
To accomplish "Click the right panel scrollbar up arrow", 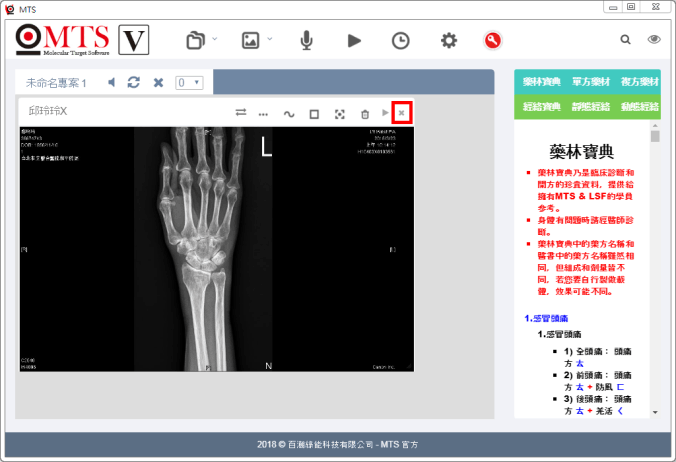I will click(655, 125).
